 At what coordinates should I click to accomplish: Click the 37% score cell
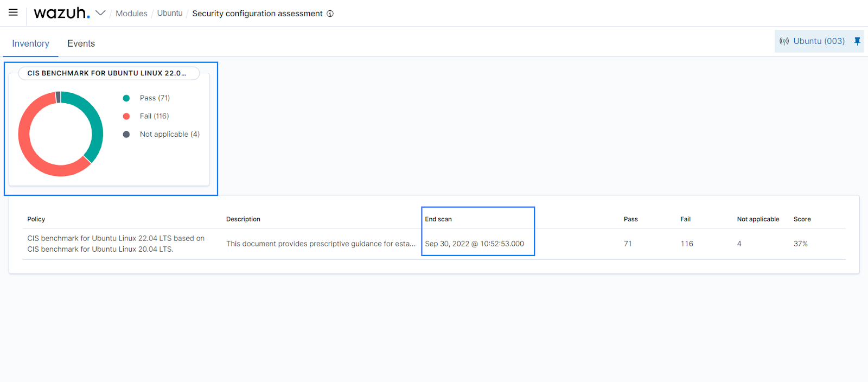point(801,244)
